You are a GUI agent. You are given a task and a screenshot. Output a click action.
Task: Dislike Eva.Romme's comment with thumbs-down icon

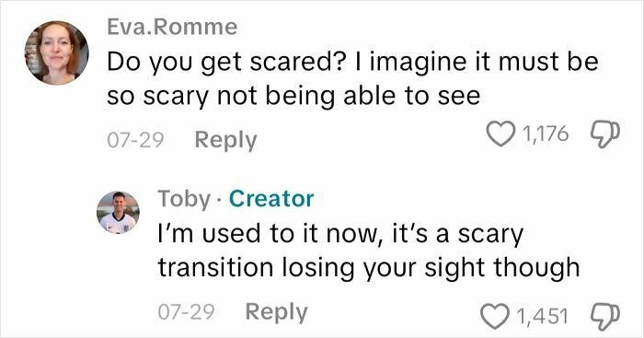coord(605,134)
